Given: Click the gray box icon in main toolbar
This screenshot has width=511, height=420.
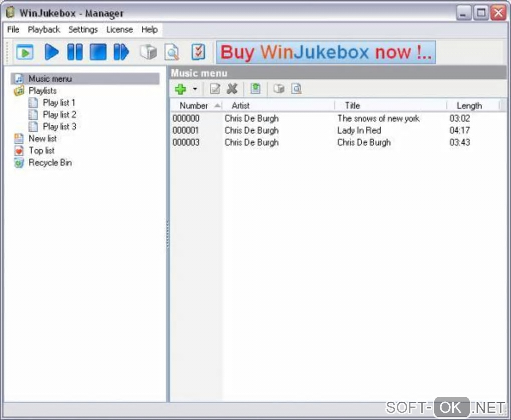Looking at the screenshot, I should click(x=148, y=52).
